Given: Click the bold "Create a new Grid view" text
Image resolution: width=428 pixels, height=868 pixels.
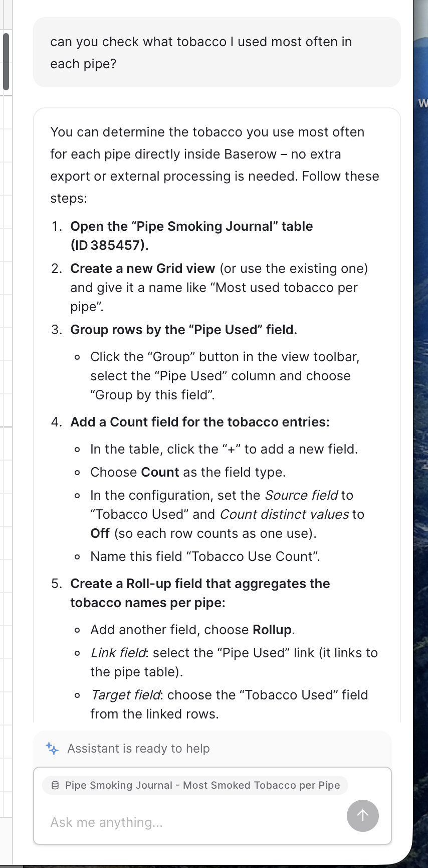Looking at the screenshot, I should point(142,268).
